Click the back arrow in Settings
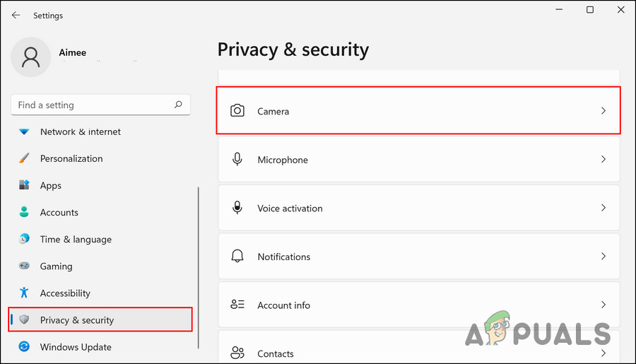Image resolution: width=636 pixels, height=364 pixels. click(x=16, y=15)
